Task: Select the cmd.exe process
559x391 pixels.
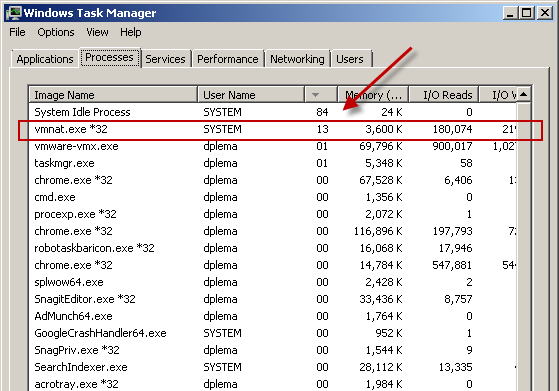Action: coord(273,197)
